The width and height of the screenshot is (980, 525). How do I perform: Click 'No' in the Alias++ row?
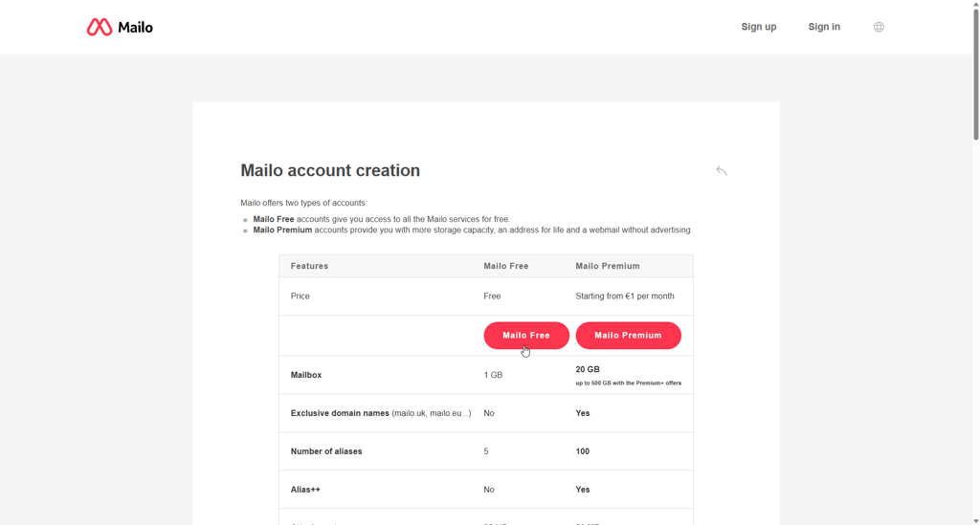[x=489, y=490]
